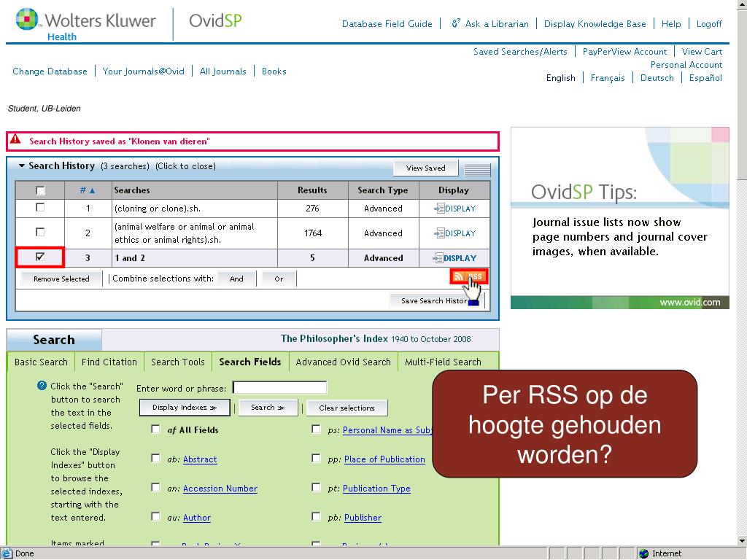Click the browser page icon beside Done
Screen dimensions: 747x560
(7, 553)
